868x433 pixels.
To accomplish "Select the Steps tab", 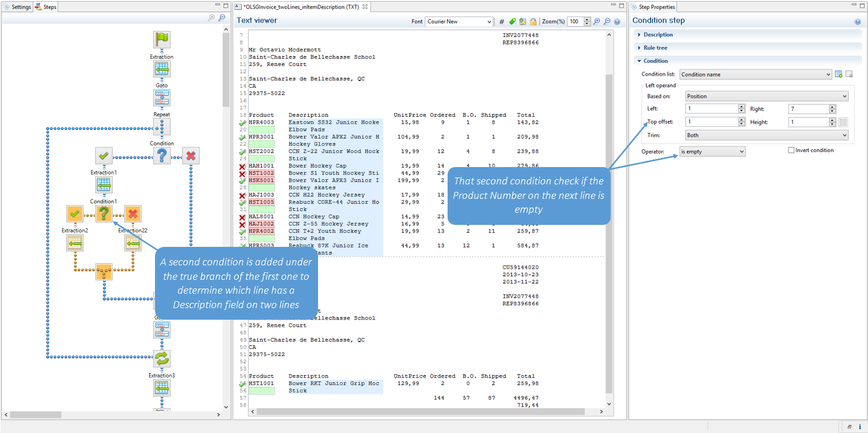I will [x=46, y=7].
